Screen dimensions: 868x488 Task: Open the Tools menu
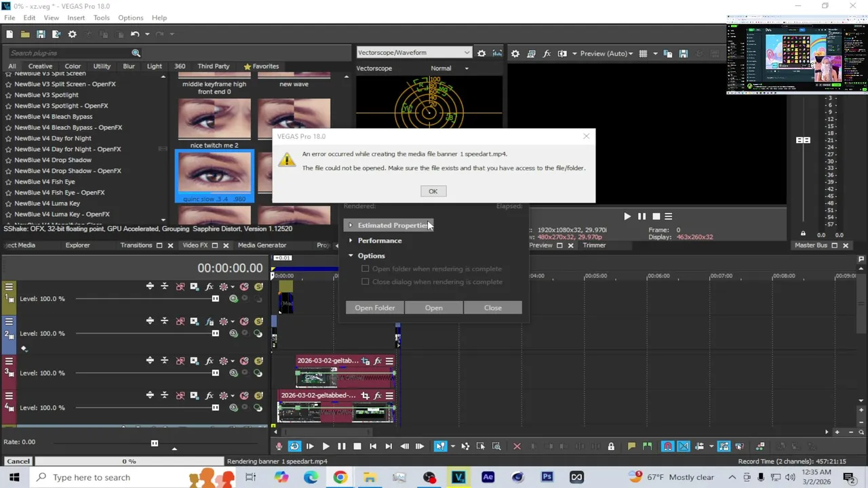point(102,18)
